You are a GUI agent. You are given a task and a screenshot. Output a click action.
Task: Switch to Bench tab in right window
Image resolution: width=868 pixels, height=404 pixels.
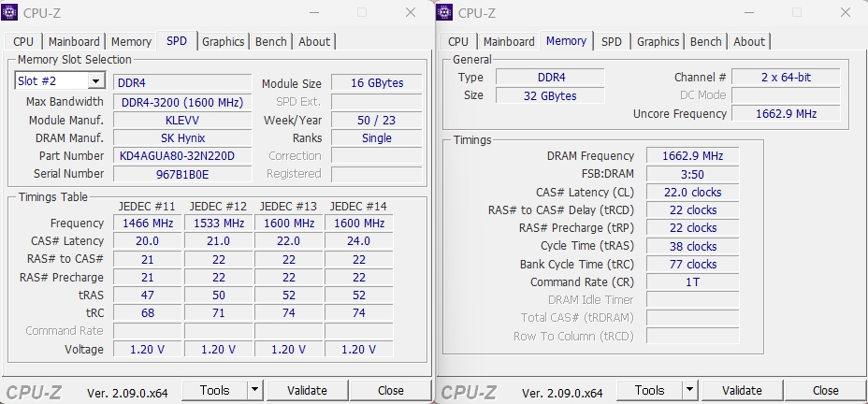point(706,42)
